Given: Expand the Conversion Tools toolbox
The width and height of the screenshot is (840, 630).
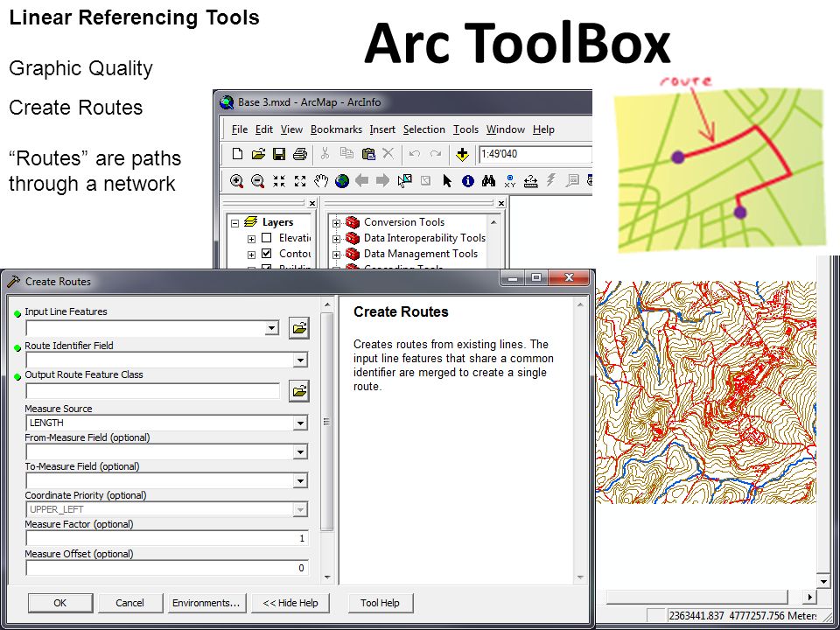Looking at the screenshot, I should pyautogui.click(x=336, y=223).
